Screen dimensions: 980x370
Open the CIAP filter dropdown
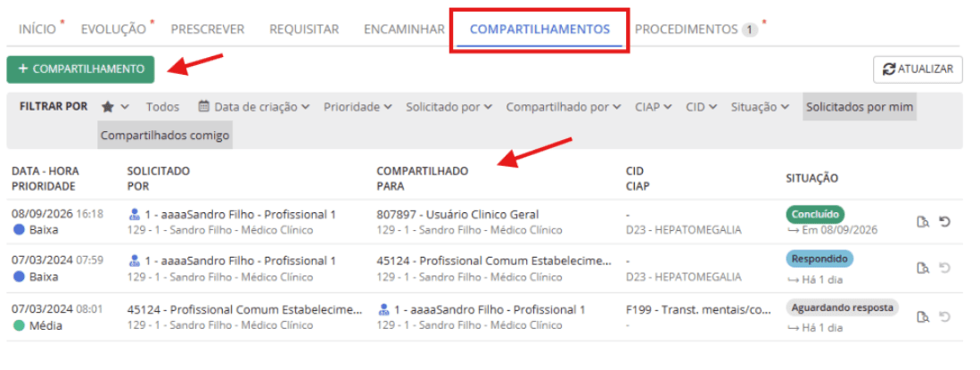654,107
